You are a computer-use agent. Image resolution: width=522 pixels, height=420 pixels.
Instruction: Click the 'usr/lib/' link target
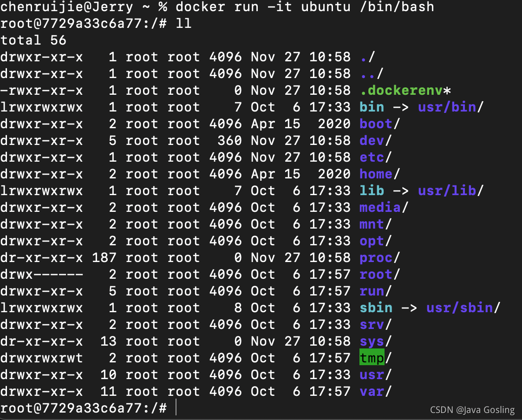click(x=451, y=190)
